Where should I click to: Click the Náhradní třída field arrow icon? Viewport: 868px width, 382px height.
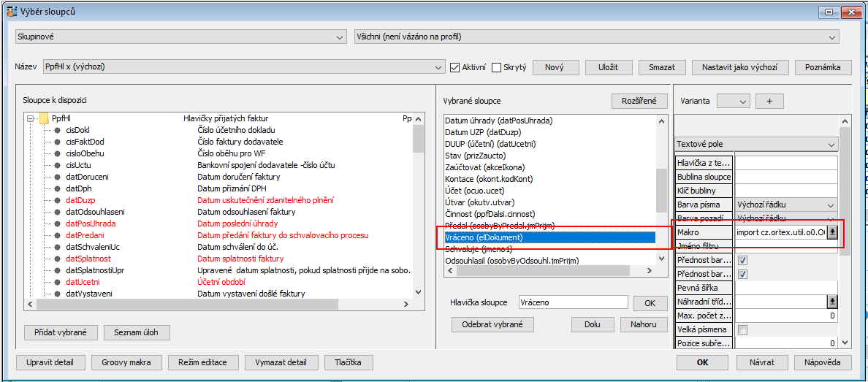831,302
